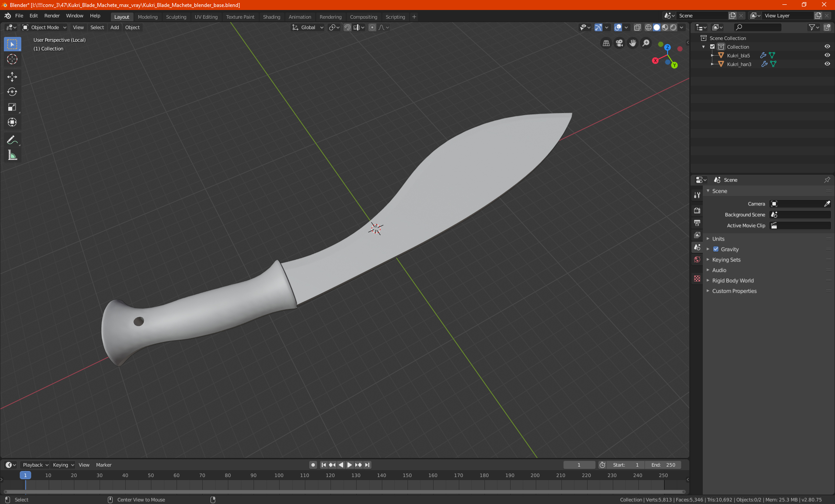Select the Scale tool
Screen dimensions: 835x504
[12, 107]
